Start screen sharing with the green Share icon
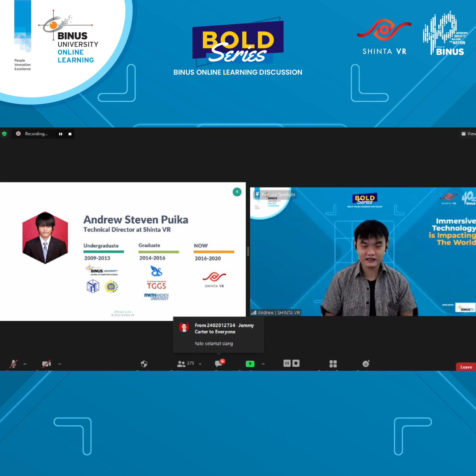The height and width of the screenshot is (476, 476). (x=250, y=364)
